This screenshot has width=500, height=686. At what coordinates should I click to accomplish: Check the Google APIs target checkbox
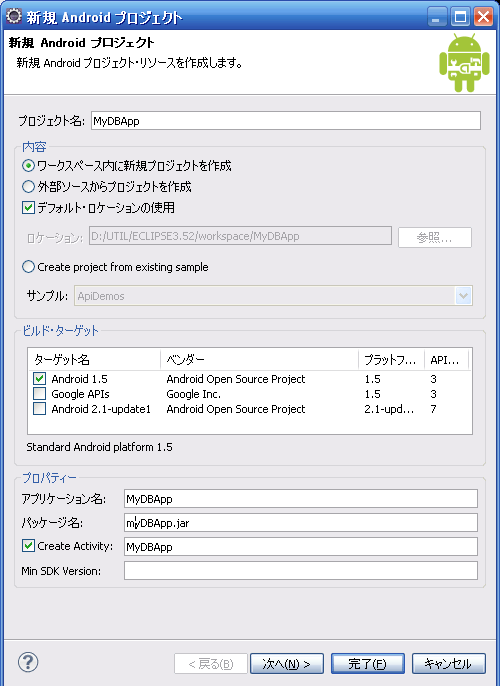[39, 394]
